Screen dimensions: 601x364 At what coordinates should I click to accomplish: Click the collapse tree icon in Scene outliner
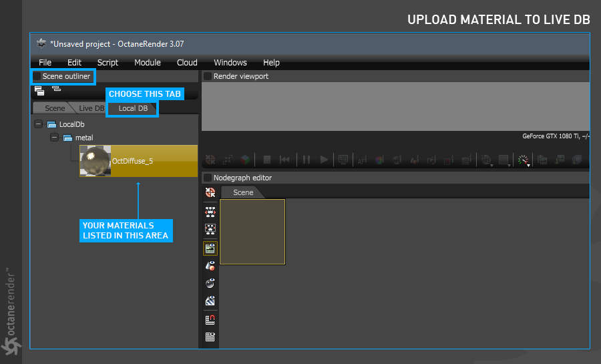(x=56, y=89)
